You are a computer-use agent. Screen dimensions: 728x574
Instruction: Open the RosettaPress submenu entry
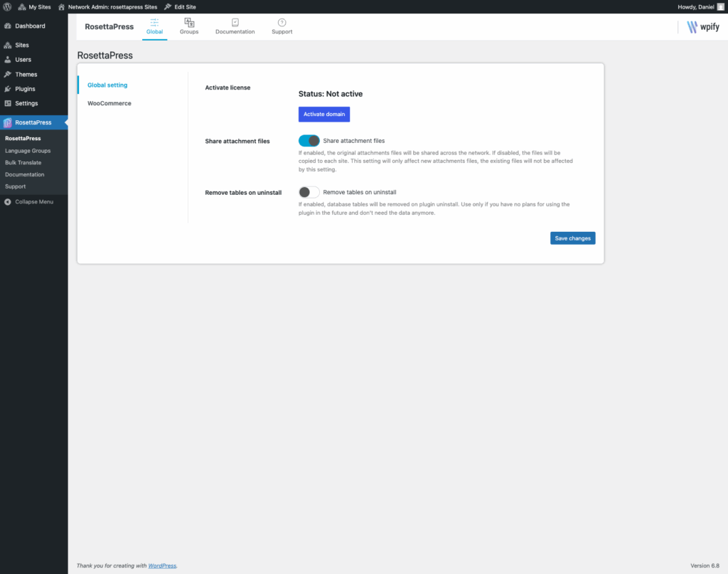coord(23,139)
